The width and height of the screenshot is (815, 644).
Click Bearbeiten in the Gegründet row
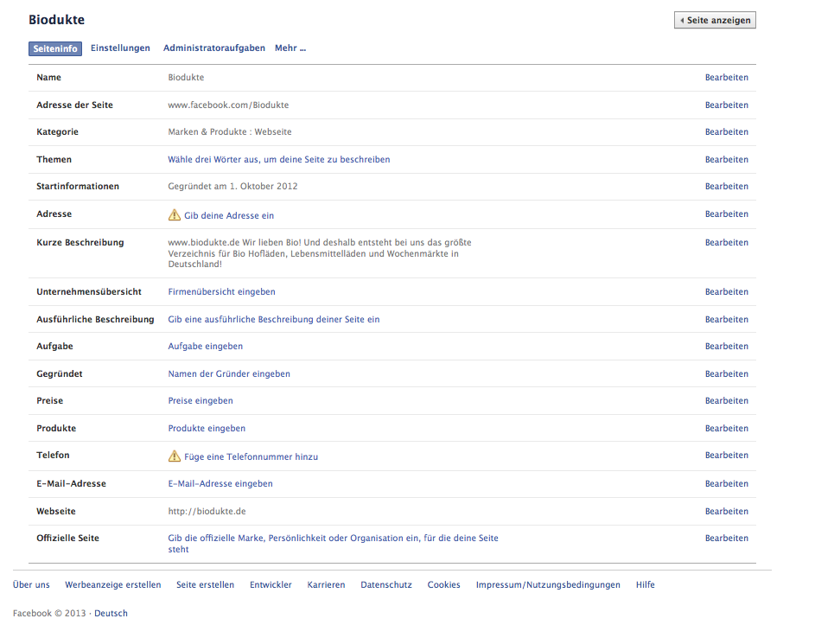click(726, 373)
